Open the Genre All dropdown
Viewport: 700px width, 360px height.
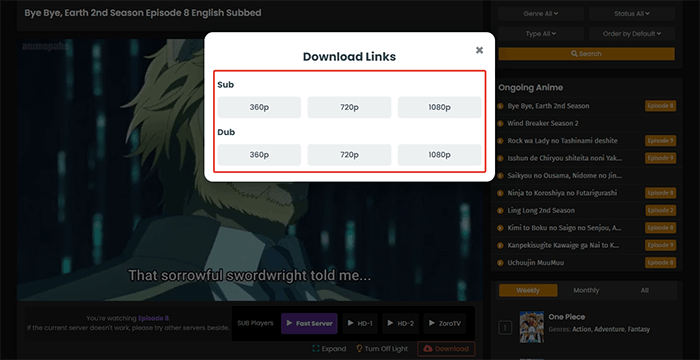point(541,14)
